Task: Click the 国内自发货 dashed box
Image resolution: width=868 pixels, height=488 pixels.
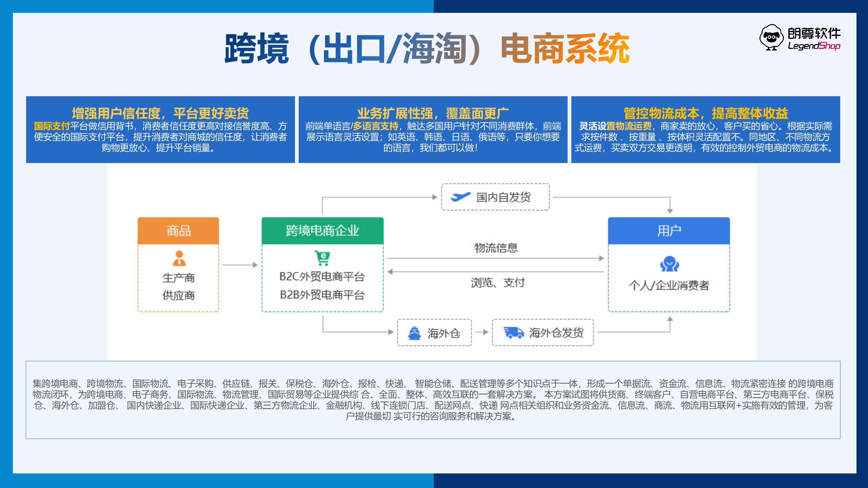Action: coord(495,197)
